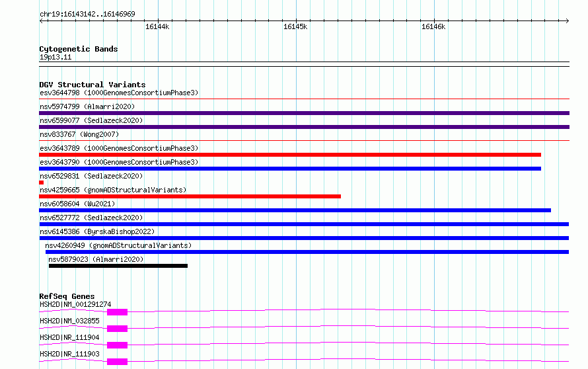This screenshot has width=588, height=369.
Task: Select the nsv5974799 (Almarri2020) purple bar
Action: click(304, 113)
